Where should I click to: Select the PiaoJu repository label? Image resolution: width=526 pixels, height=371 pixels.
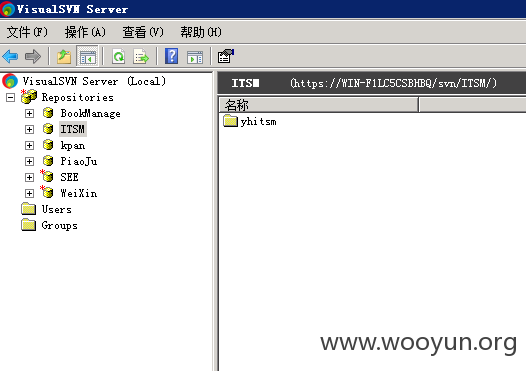pyautogui.click(x=79, y=161)
